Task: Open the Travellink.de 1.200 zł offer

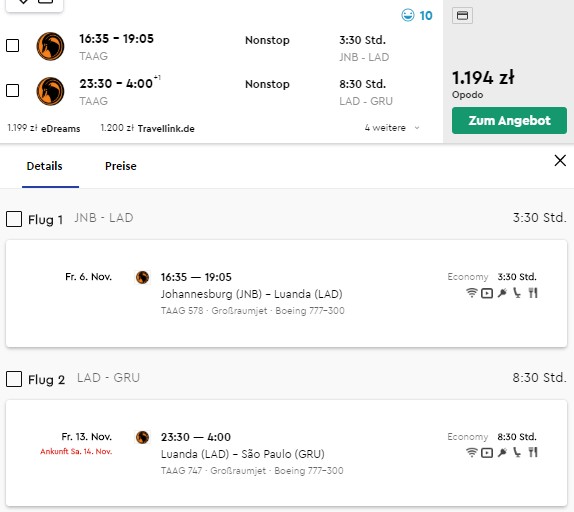Action: 148,128
